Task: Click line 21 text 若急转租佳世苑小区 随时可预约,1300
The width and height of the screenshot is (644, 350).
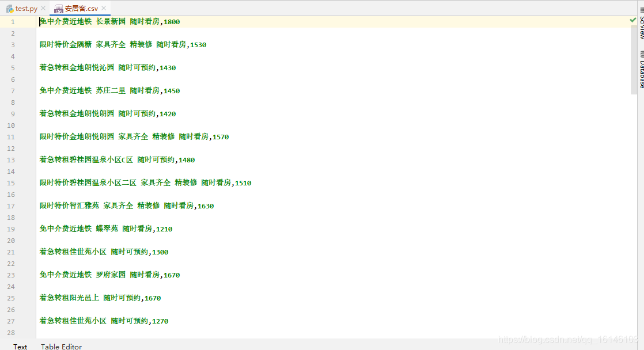Action: point(104,252)
